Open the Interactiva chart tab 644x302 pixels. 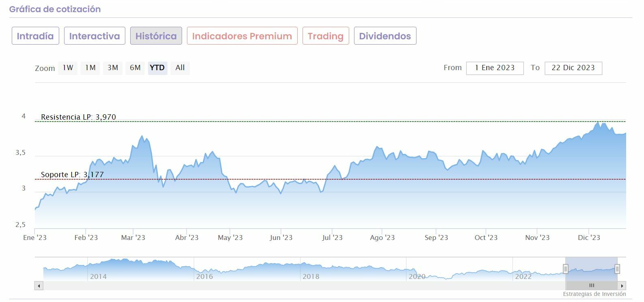click(94, 36)
